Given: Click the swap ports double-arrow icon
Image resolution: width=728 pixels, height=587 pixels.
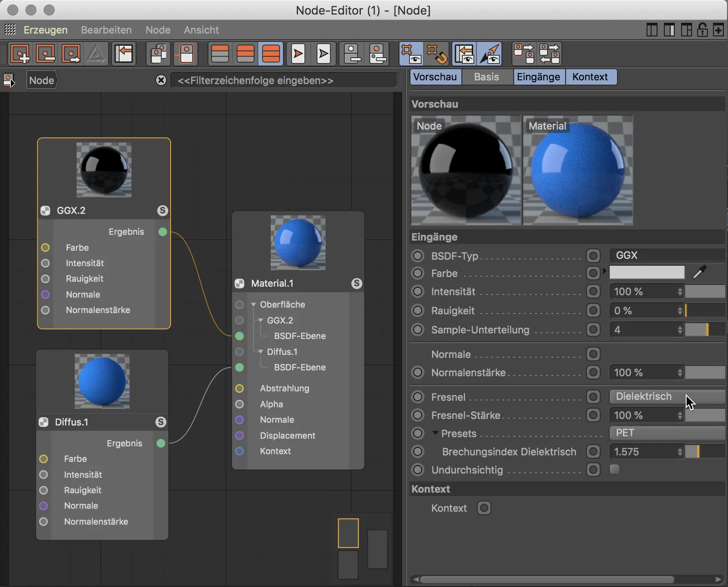Looking at the screenshot, I should pyautogui.click(x=549, y=54).
